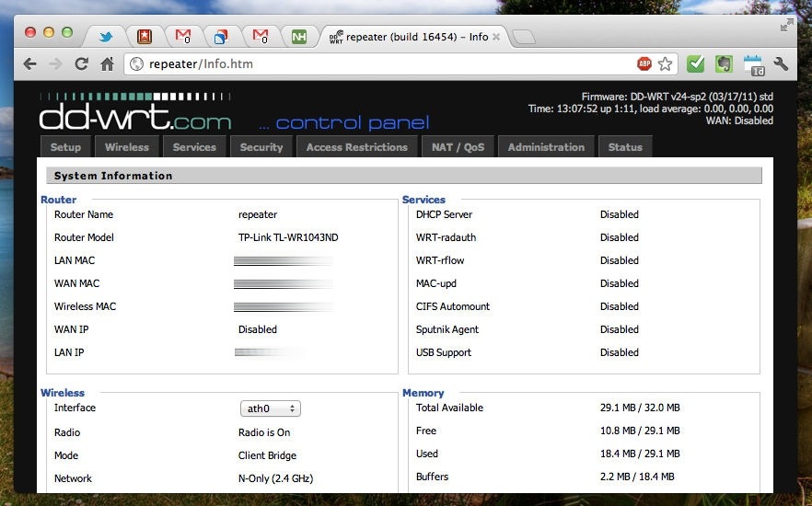
Task: Open the Services tab
Action: (194, 147)
